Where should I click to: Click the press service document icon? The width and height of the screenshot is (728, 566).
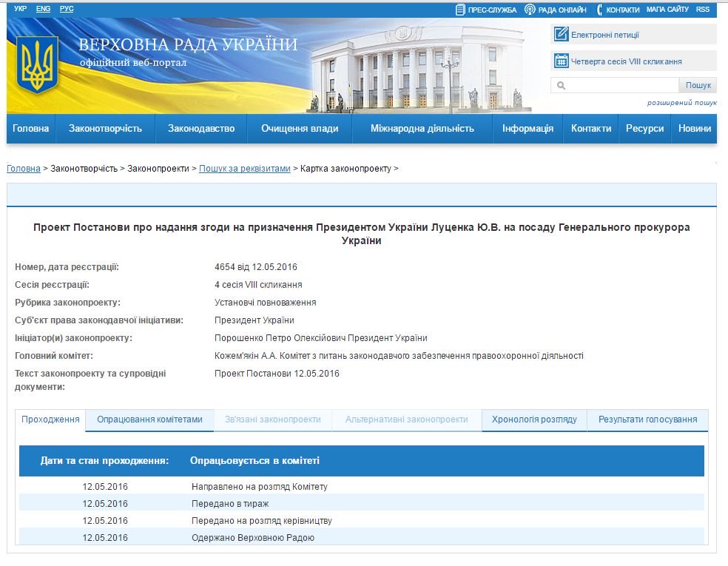click(x=459, y=10)
